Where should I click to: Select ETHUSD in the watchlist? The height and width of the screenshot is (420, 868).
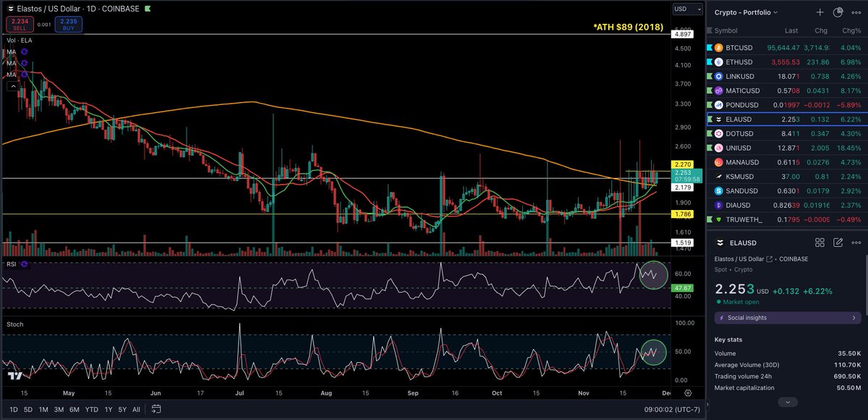coord(787,62)
